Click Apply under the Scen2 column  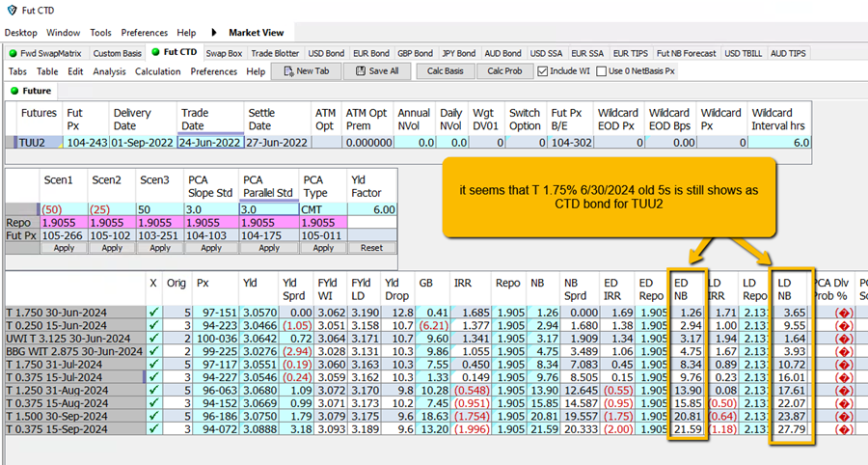pyautogui.click(x=112, y=248)
